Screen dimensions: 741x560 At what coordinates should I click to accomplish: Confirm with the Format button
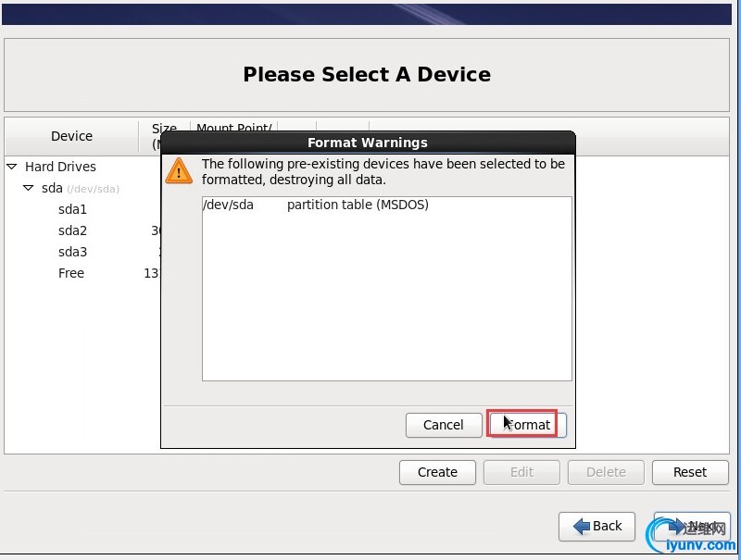click(x=526, y=425)
